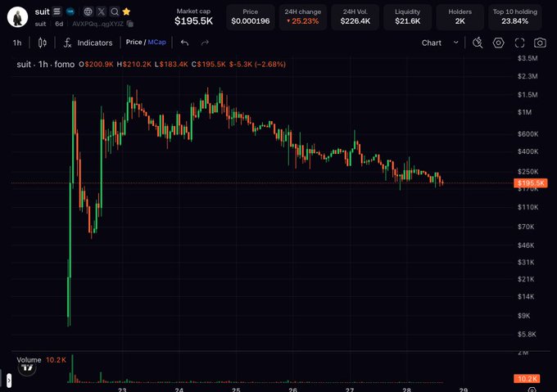Click the $3.5M price axis label
This screenshot has width=557, height=392.
[x=528, y=58]
